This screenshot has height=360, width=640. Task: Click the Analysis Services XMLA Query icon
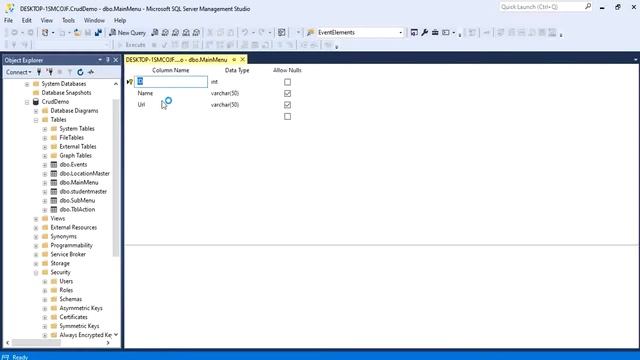[186, 33]
